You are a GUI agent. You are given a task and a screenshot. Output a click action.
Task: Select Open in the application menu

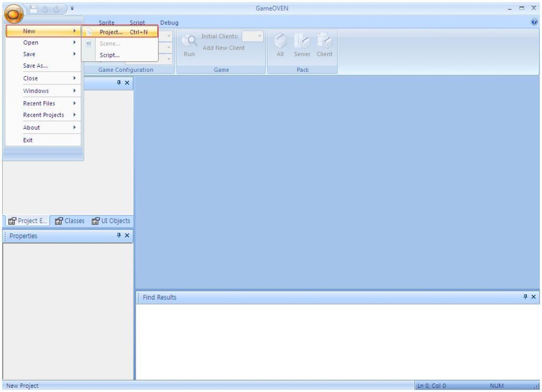pos(43,42)
